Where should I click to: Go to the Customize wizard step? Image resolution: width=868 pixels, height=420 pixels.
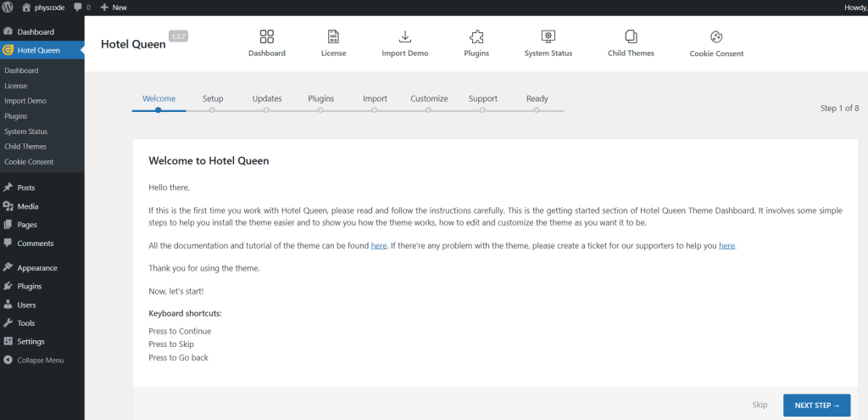click(429, 98)
